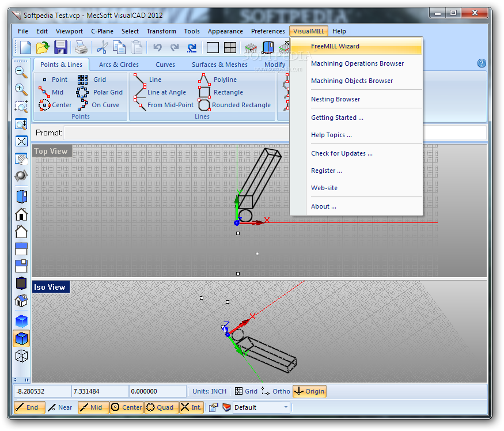Select the Rounded Rectangle tool
The image size is (504, 431).
(x=234, y=105)
